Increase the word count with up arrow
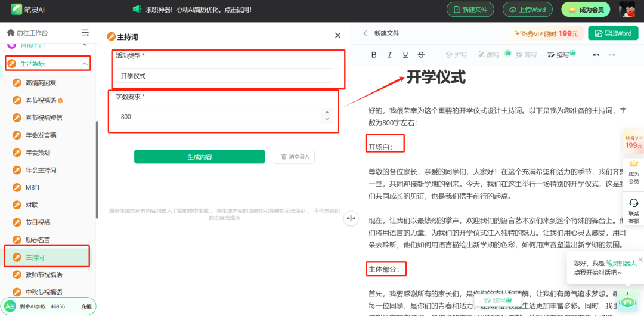The width and height of the screenshot is (644, 316). tap(327, 113)
